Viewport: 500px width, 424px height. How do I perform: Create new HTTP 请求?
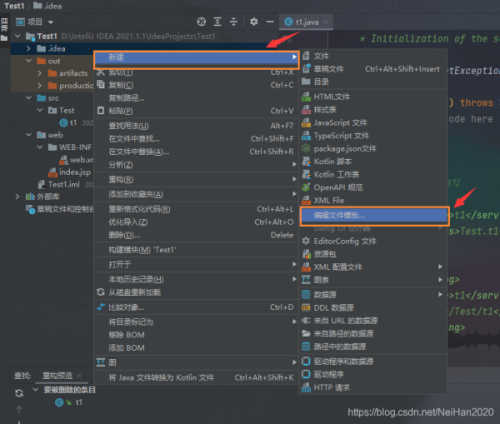click(373, 387)
